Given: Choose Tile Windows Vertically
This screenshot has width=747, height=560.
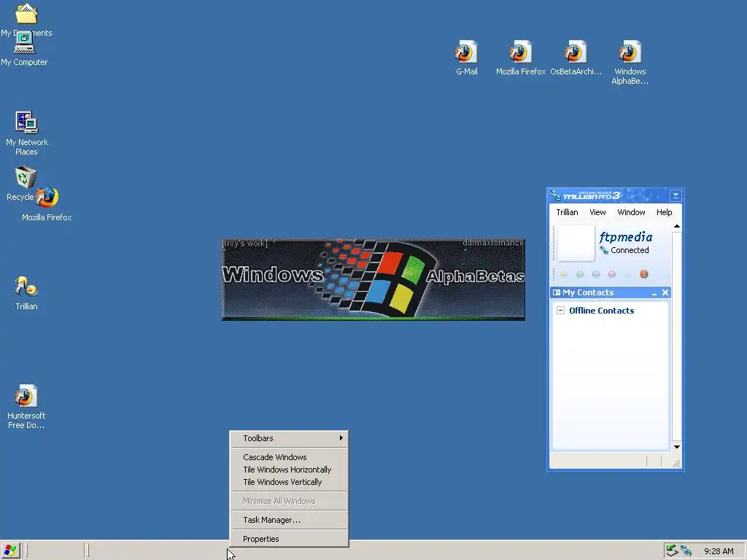Looking at the screenshot, I should point(289,482).
